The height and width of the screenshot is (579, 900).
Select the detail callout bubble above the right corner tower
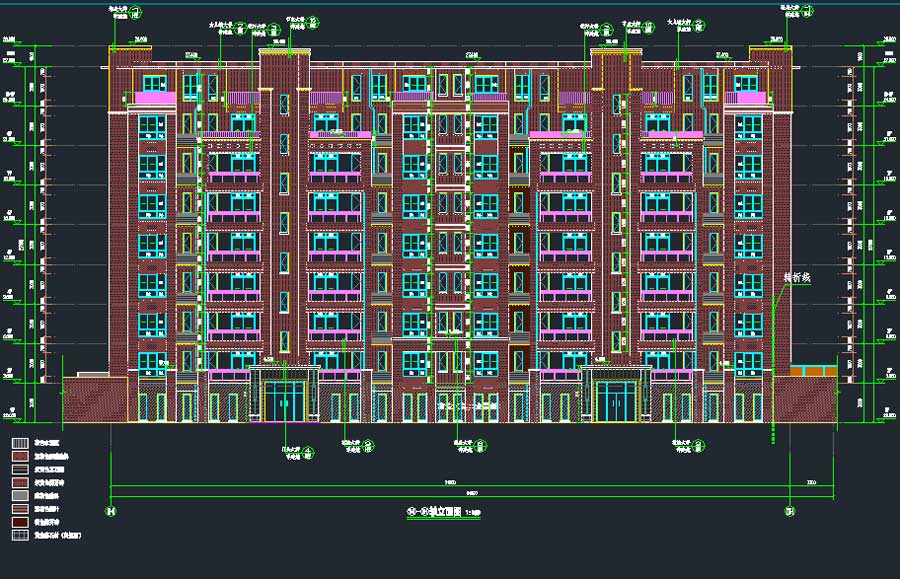807,10
